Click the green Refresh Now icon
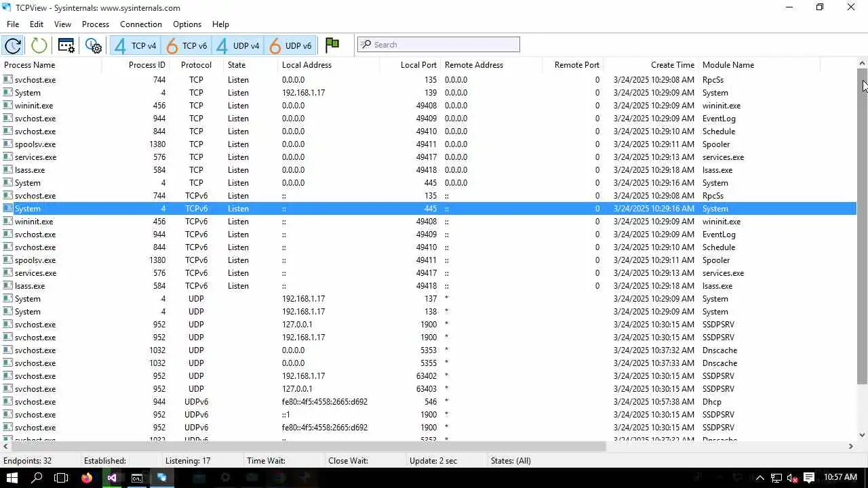The height and width of the screenshot is (488, 868). pyautogui.click(x=39, y=45)
